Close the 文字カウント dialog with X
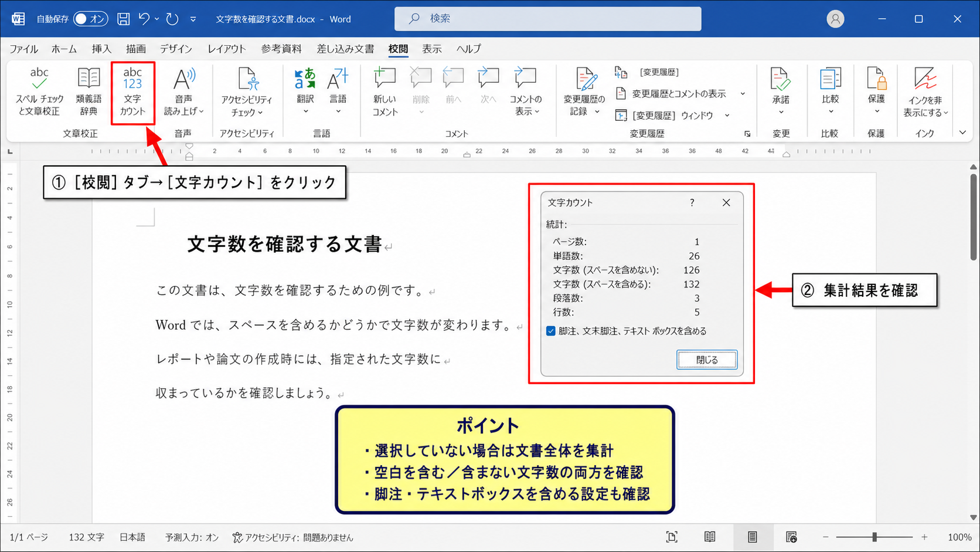This screenshot has height=552, width=980. (726, 202)
